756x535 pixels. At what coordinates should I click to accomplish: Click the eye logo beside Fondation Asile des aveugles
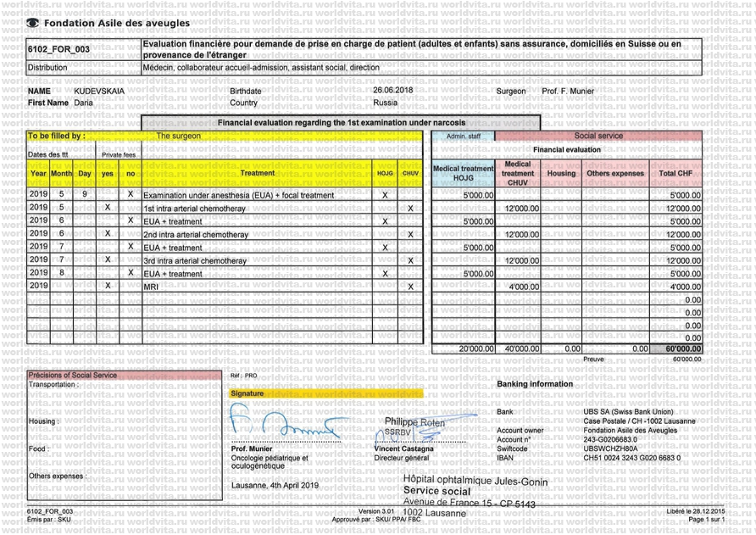32,23
